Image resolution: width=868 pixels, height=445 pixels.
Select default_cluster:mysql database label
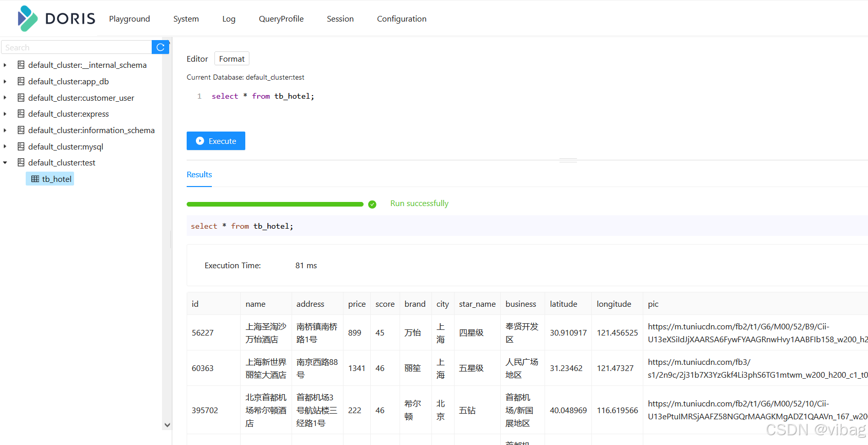click(x=66, y=146)
